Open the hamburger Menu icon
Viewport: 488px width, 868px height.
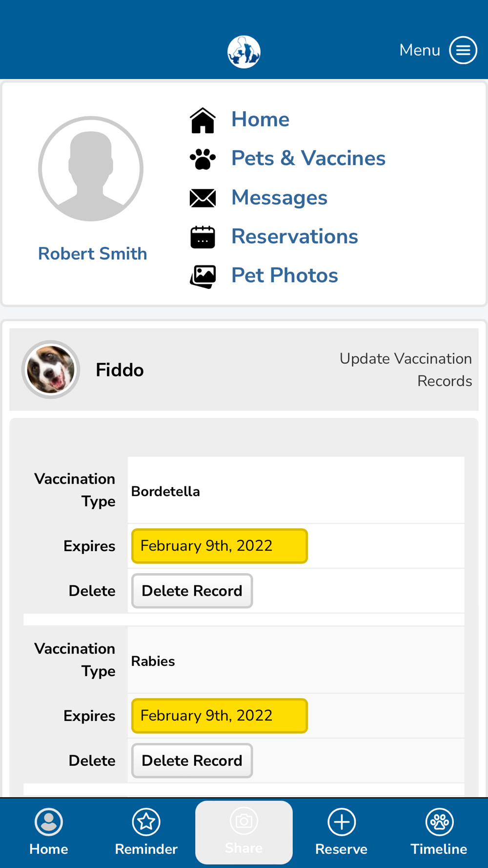point(463,50)
